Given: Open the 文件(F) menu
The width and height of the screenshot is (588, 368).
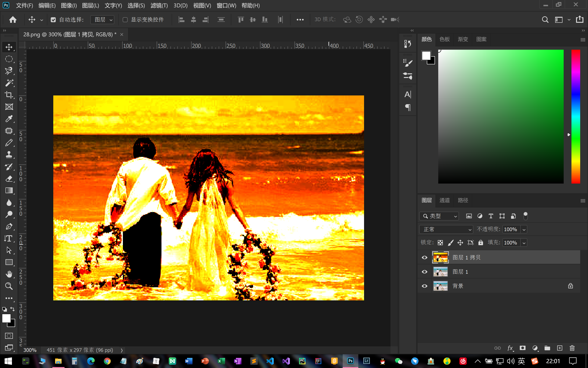Looking at the screenshot, I should [24, 5].
